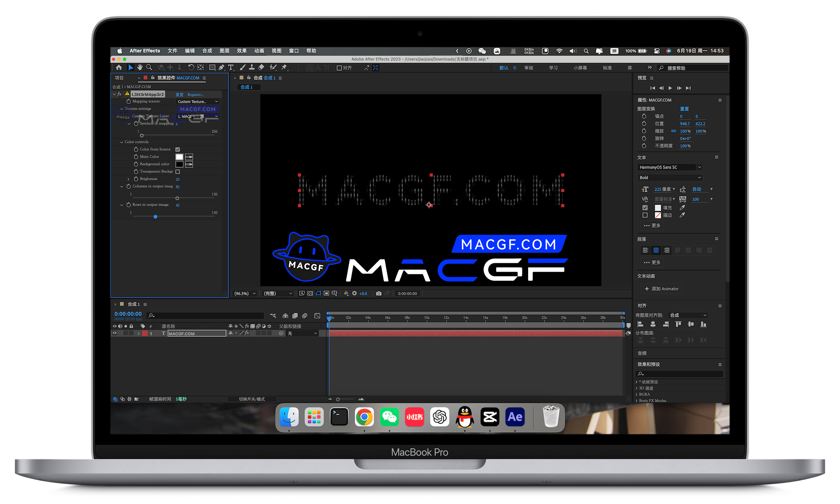
Task: Select the Puppet Pin tool
Action: point(284,67)
